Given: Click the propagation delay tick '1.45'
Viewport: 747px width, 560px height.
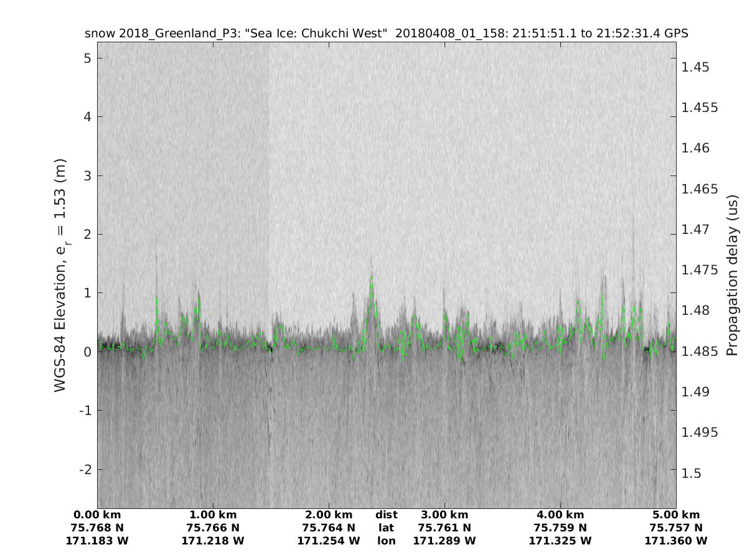Looking at the screenshot, I should coord(695,67).
